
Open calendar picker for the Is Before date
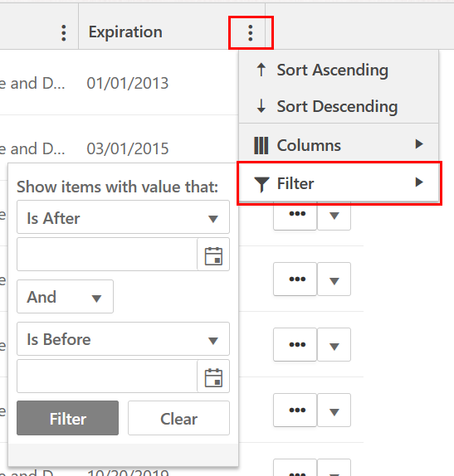click(x=213, y=376)
